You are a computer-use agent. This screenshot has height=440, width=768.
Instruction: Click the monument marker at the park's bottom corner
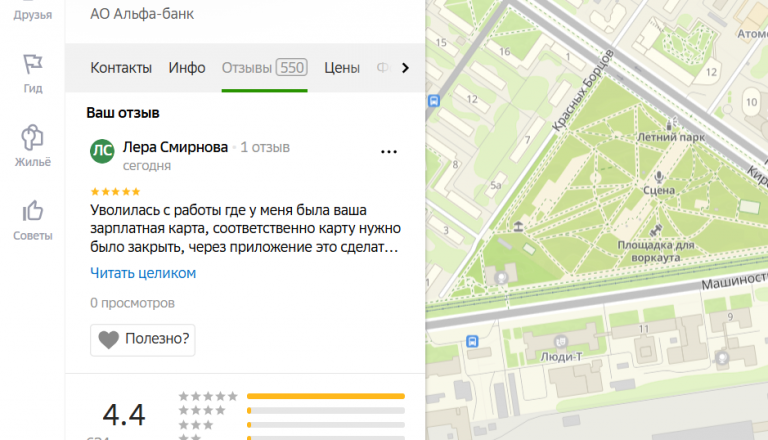pyautogui.click(x=501, y=278)
